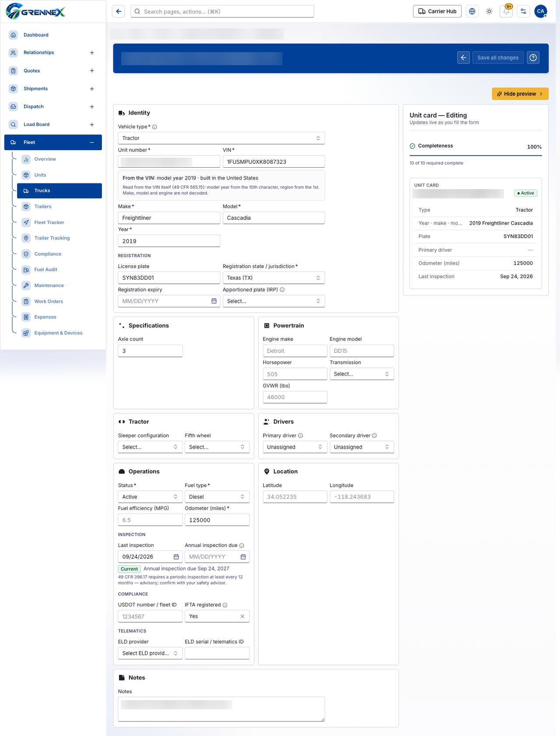Collapse the Fleet menu
This screenshot has width=560, height=736.
coord(92,142)
